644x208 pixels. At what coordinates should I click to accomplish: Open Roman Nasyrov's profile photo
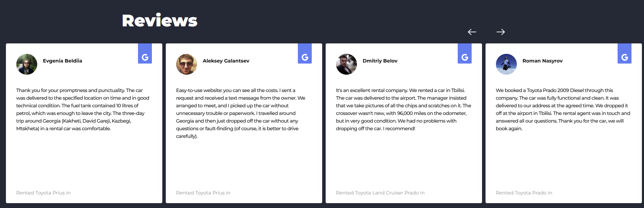point(506,64)
